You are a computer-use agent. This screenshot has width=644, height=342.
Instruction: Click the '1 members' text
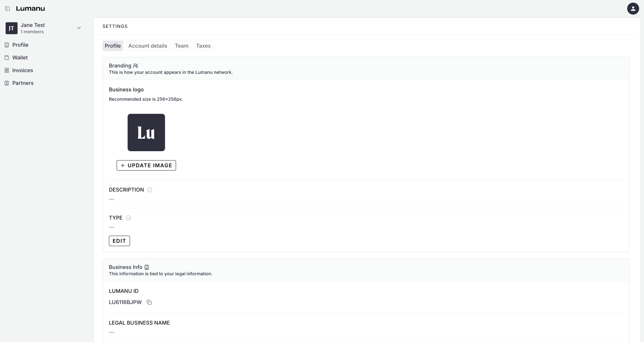32,32
